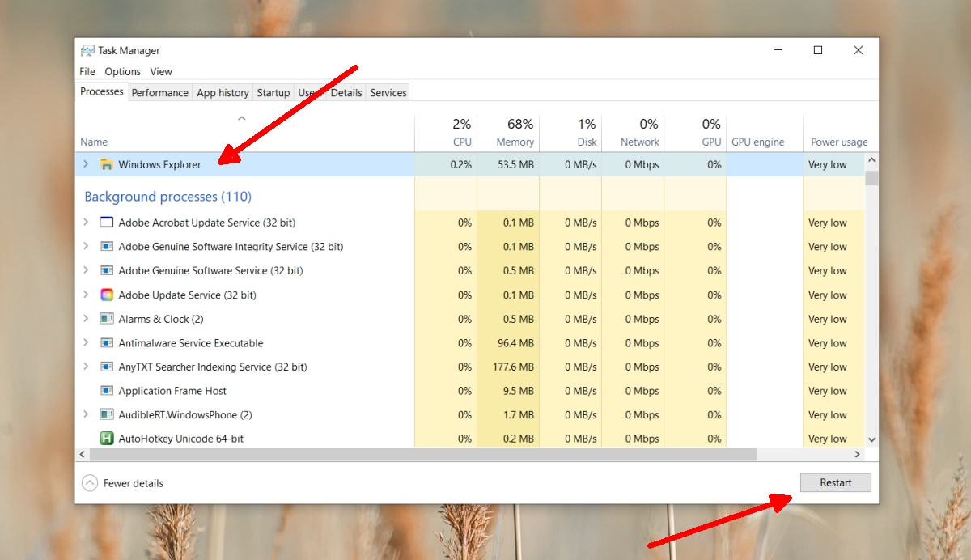Click the Adobe Acrobat Update Service icon

[106, 223]
